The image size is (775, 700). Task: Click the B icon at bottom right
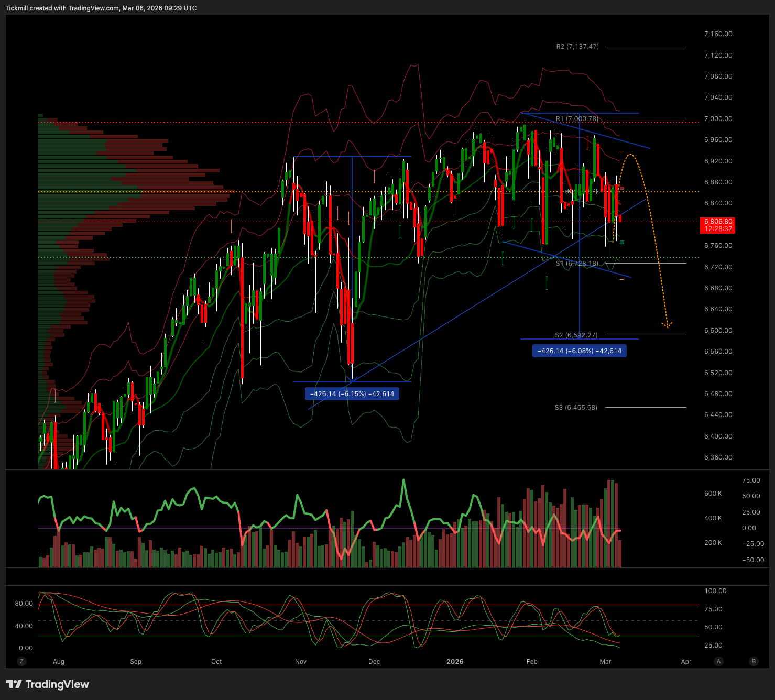coord(754,661)
